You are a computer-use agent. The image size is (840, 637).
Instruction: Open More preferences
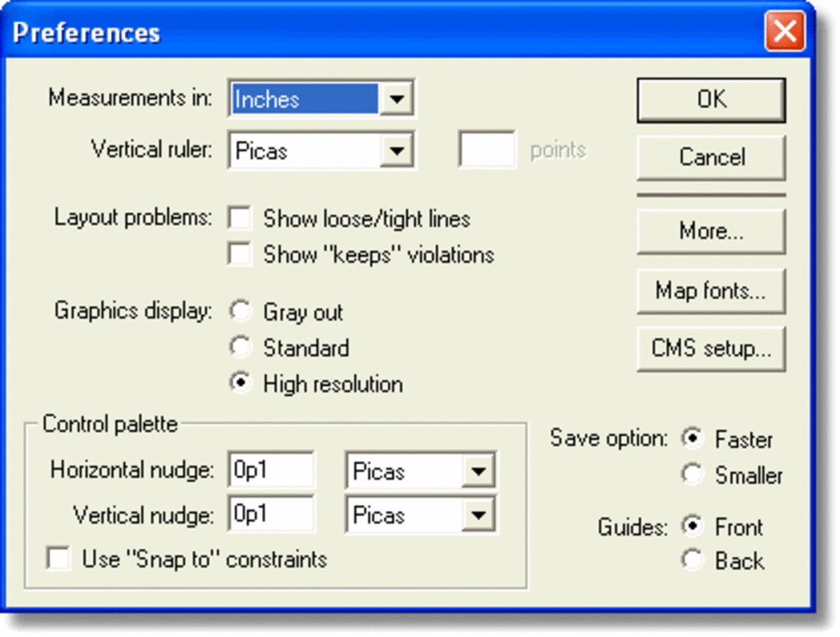710,232
